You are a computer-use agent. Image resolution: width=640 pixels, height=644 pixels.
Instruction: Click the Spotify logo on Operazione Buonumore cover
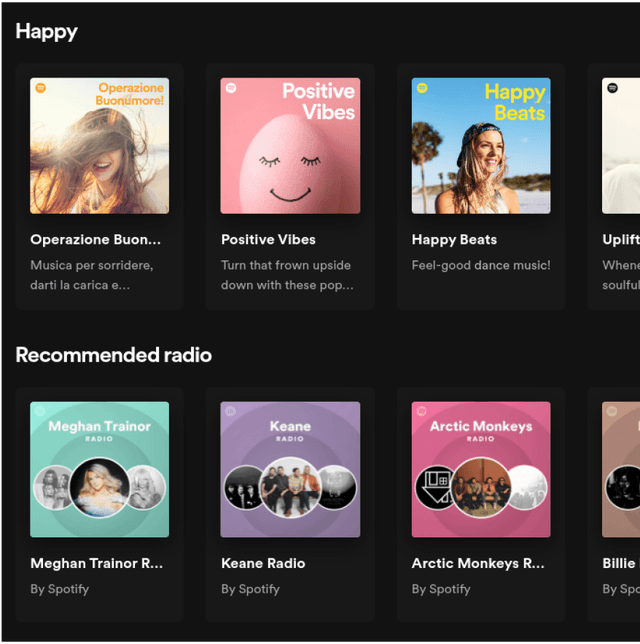coord(41,88)
